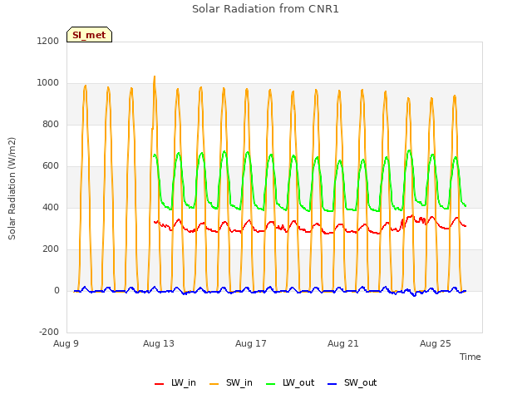Click the Aug 25 x-axis label
Screen dimensions: 532x399
436,343
